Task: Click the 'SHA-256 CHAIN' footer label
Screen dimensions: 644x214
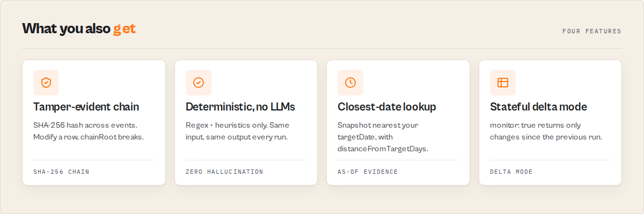Action: 61,172
